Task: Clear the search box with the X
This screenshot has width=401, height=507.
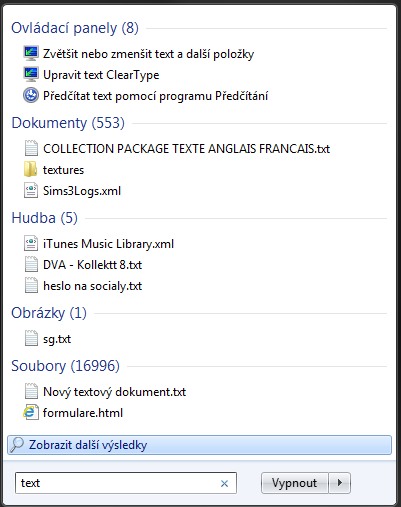Action: (x=225, y=483)
